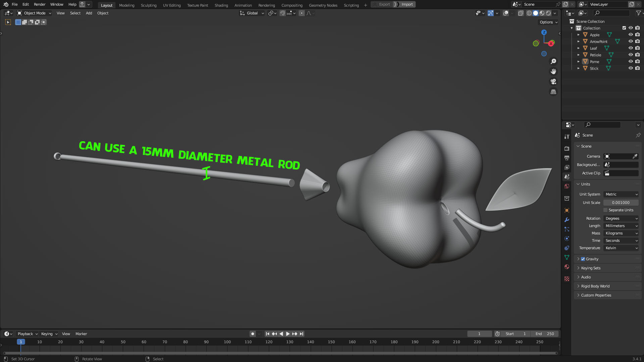Toggle the Leaf object's eye visibility
This screenshot has height=362, width=644.
pos(631,48)
